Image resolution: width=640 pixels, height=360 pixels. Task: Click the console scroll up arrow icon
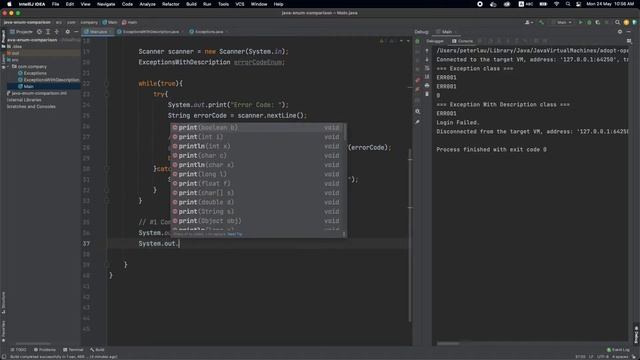pos(427,51)
